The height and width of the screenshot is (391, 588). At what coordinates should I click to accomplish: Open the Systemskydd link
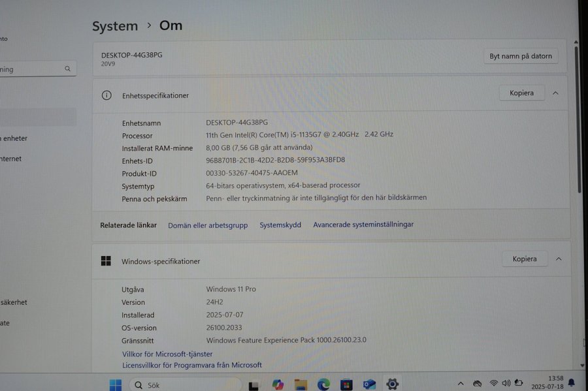click(x=280, y=225)
